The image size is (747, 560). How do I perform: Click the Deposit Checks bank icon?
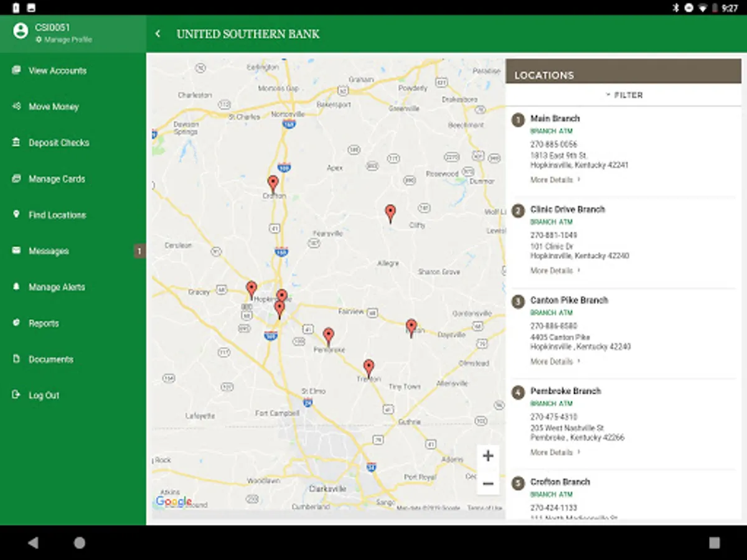tap(16, 142)
